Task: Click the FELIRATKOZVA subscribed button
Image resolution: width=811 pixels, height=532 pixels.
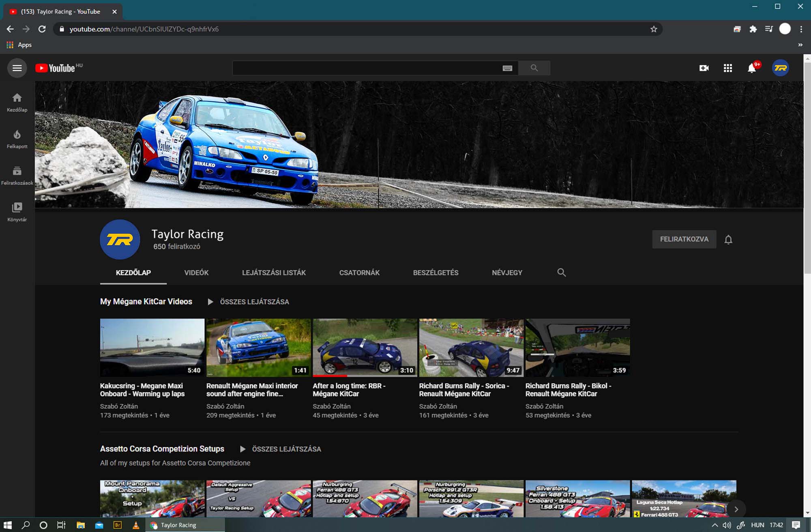Action: (x=684, y=239)
